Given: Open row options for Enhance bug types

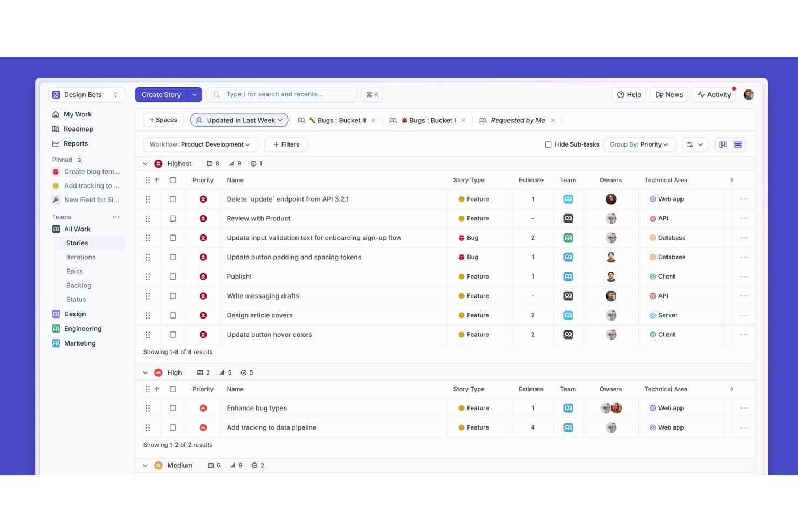Looking at the screenshot, I should 744,408.
